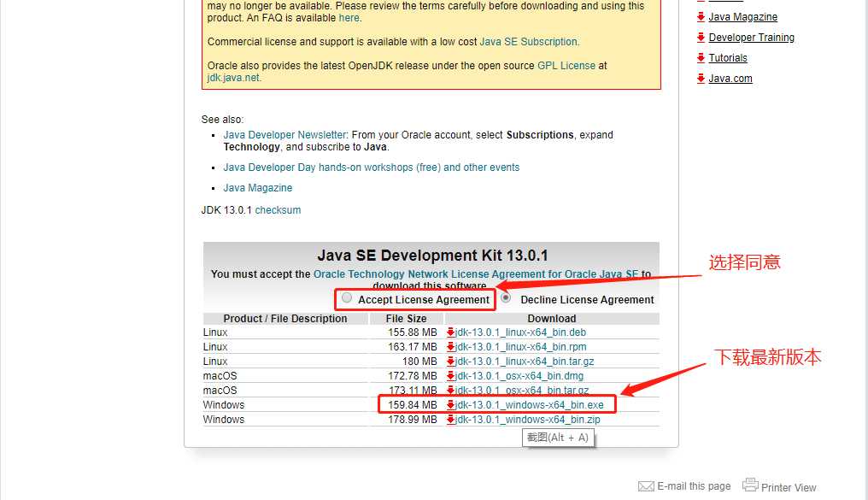Visit the jdk.java.net link

233,78
